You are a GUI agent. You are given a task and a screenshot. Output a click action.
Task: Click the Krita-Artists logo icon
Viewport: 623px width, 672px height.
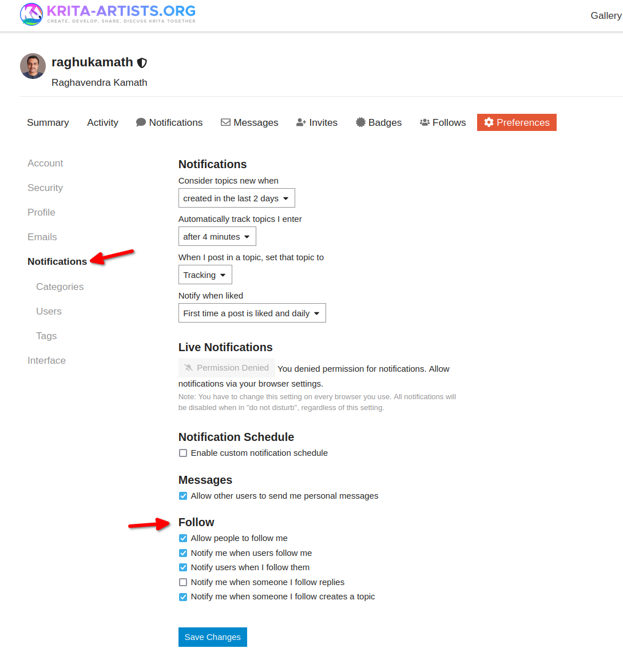pos(31,14)
